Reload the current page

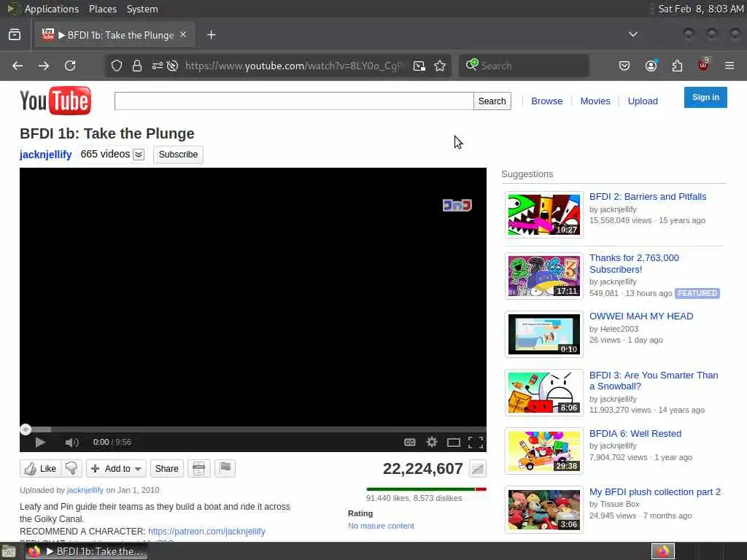point(70,66)
